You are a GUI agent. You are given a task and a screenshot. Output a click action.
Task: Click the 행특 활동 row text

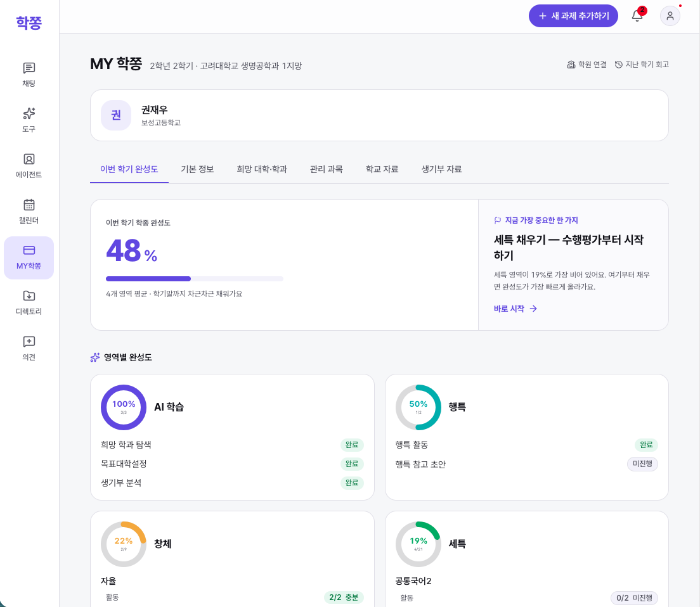point(412,445)
